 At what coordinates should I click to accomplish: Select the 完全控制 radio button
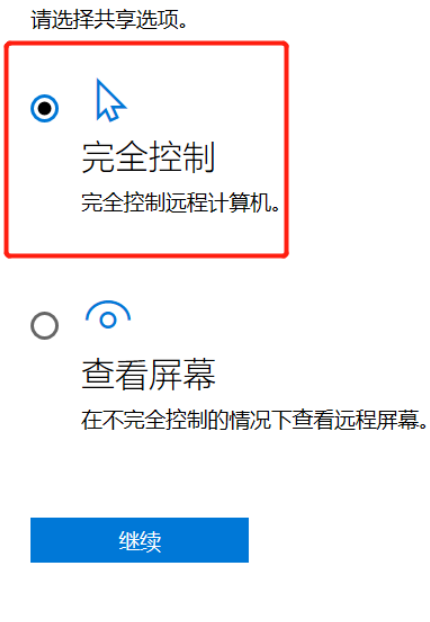(x=44, y=108)
